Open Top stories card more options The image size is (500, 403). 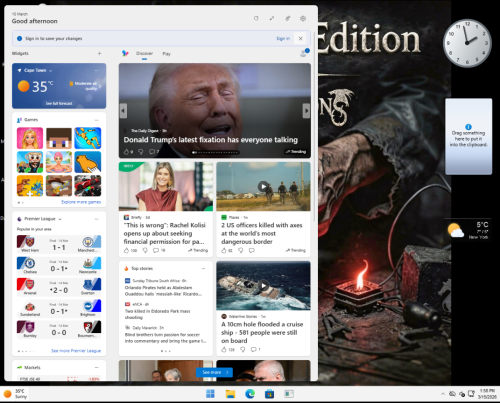coord(203,269)
